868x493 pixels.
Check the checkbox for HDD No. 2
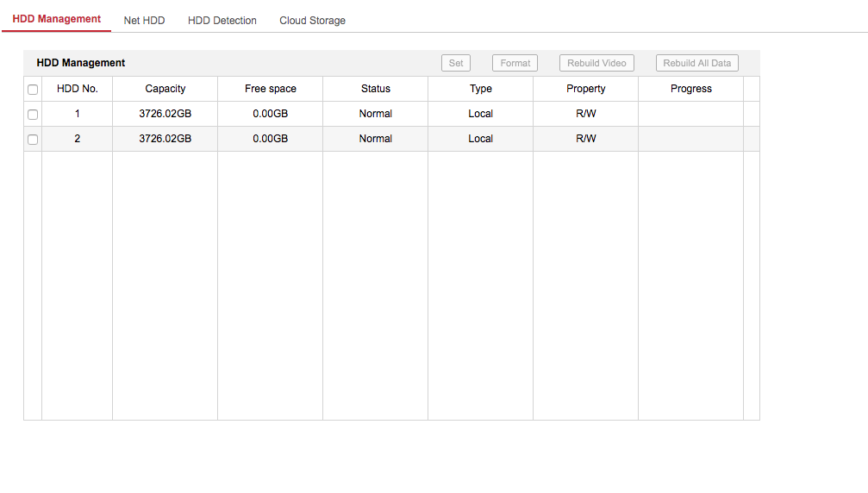[x=33, y=140]
